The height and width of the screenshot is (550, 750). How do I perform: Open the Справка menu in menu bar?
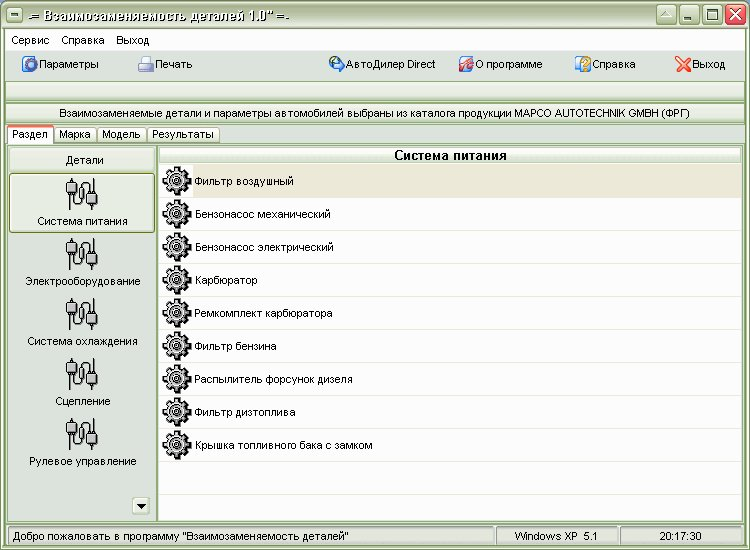pos(82,41)
